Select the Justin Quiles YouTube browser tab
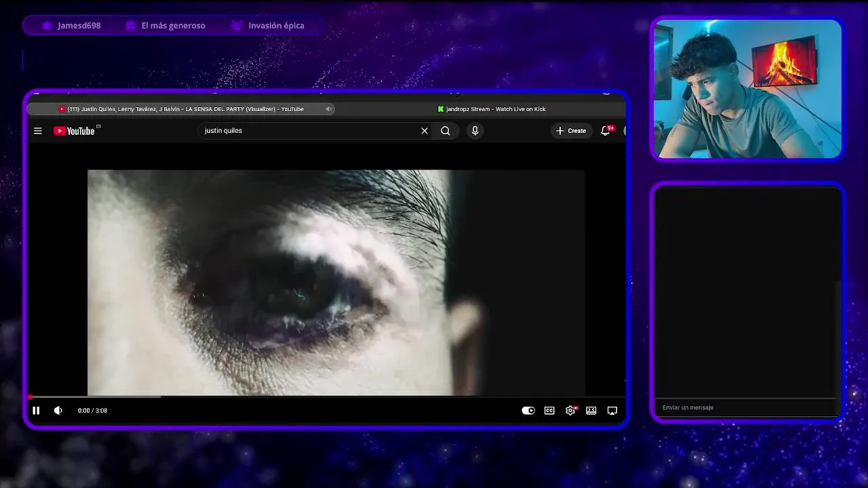 pos(180,109)
